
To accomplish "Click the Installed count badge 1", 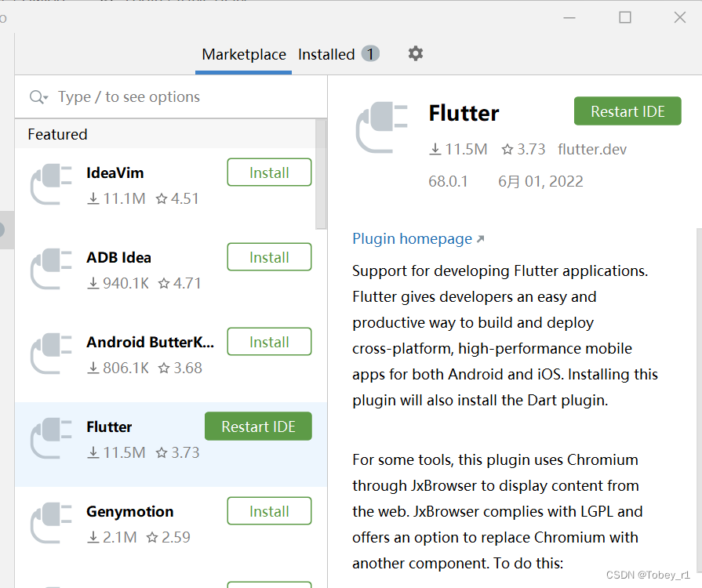I will click(370, 54).
